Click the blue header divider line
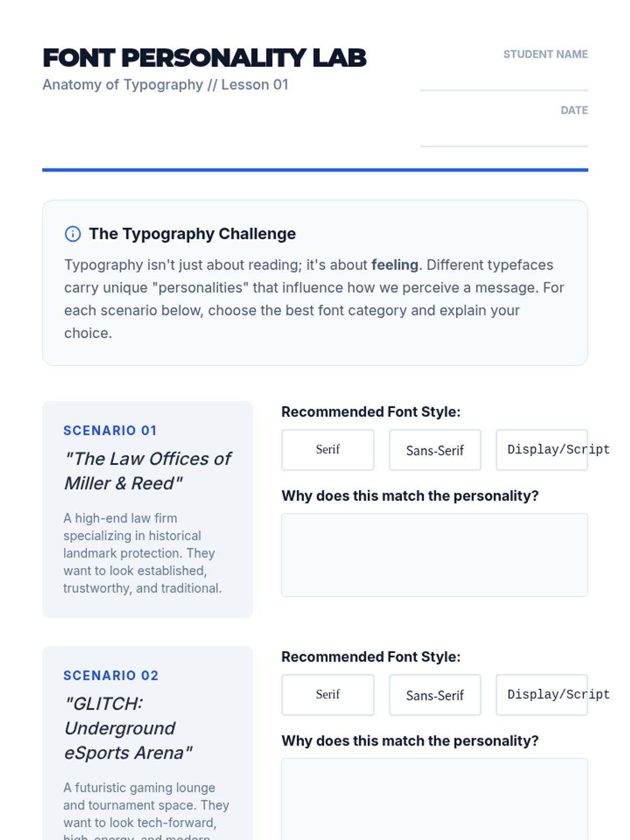This screenshot has height=840, width=630. pyautogui.click(x=315, y=170)
